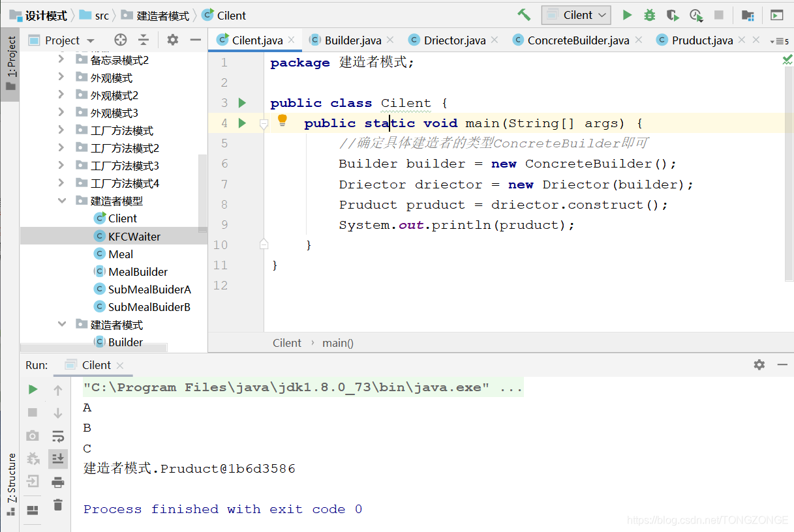The width and height of the screenshot is (794, 532).
Task: Click main() in editor breadcrumb
Action: [x=338, y=343]
